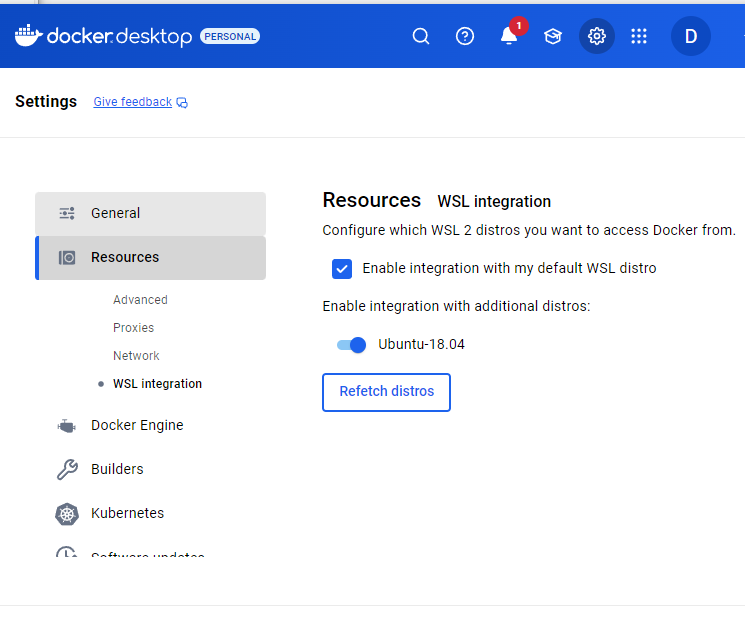The width and height of the screenshot is (745, 617).
Task: Select the WSL integration subsection
Action: pyautogui.click(x=157, y=384)
